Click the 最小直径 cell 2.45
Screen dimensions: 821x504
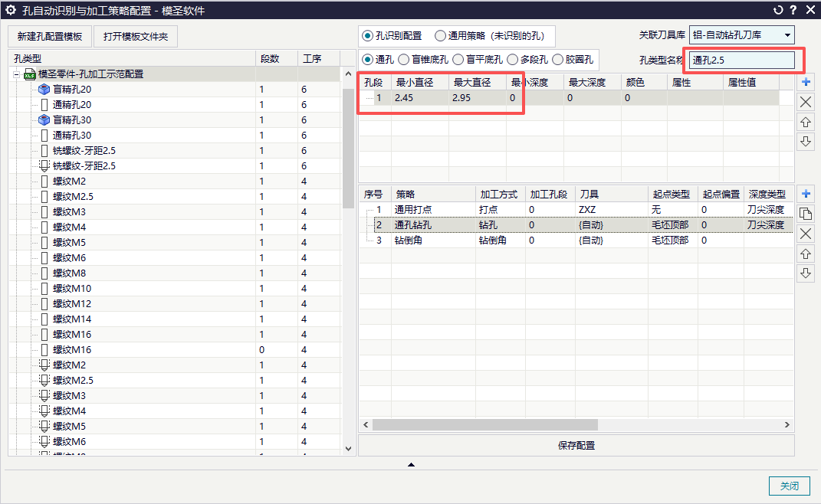[x=419, y=98]
